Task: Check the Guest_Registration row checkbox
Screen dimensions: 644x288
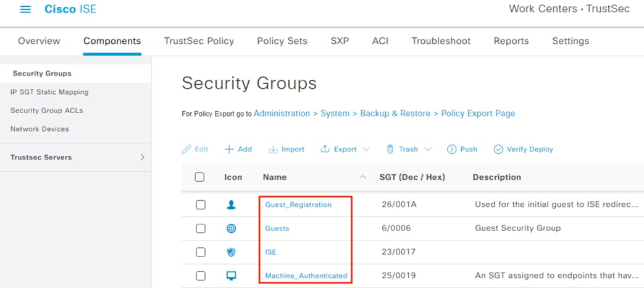Action: tap(201, 205)
